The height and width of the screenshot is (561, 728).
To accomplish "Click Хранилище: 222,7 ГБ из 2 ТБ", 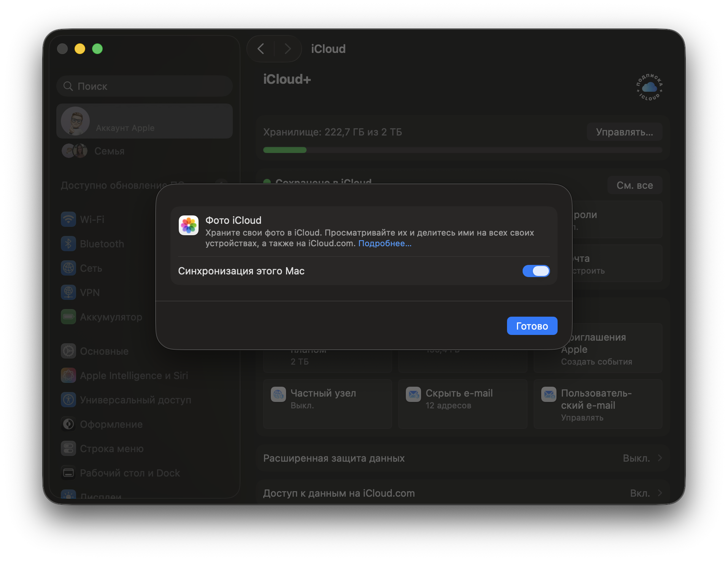I will [x=332, y=132].
